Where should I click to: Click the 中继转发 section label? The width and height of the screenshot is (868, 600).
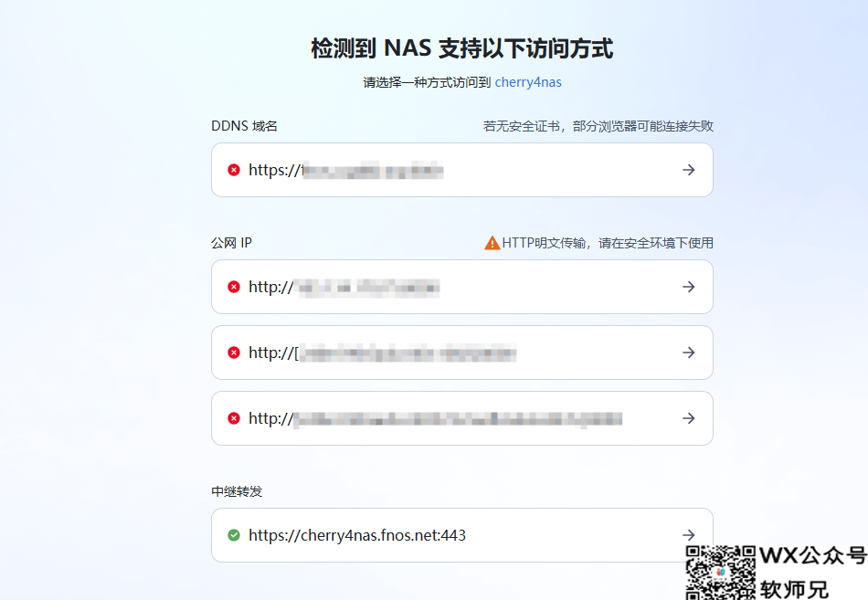(x=237, y=491)
